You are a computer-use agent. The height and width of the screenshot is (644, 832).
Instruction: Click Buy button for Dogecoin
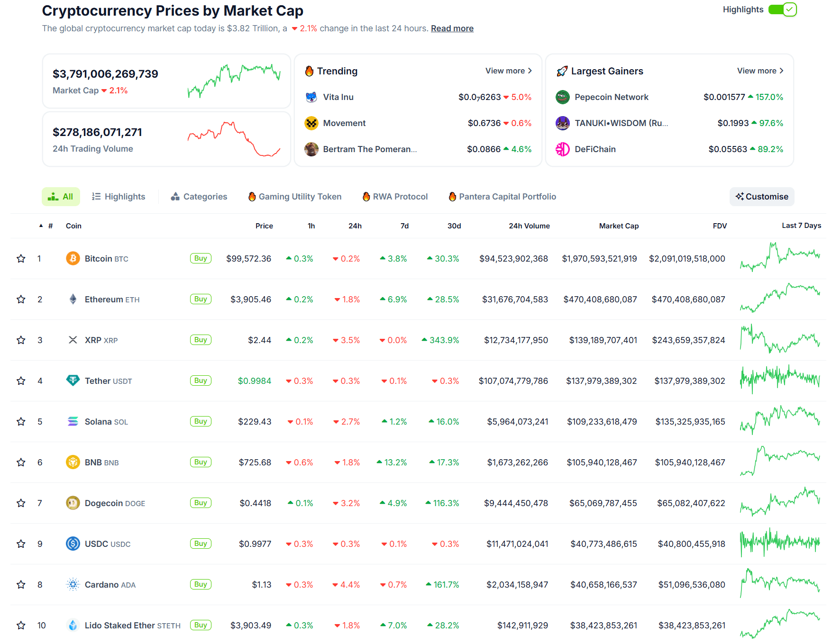point(201,503)
